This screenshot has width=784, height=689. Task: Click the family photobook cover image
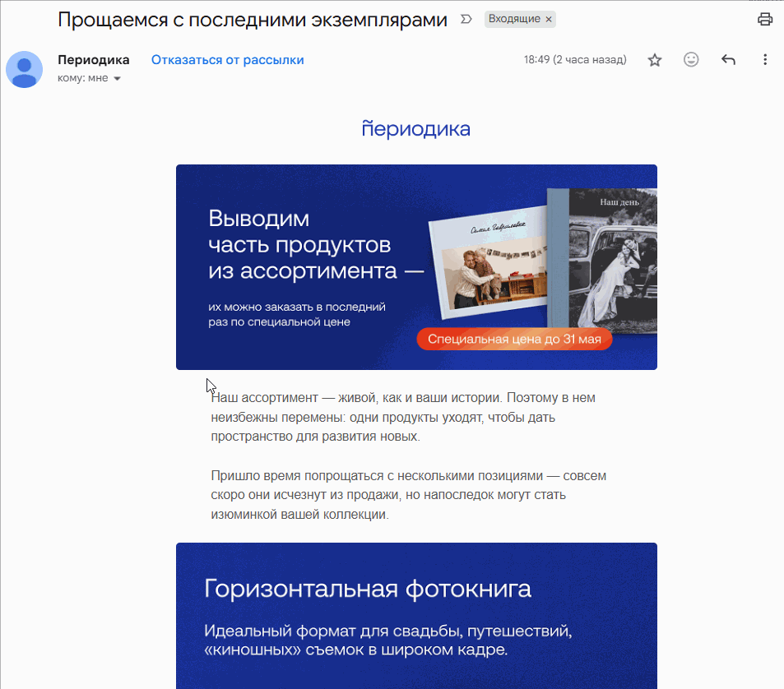coord(490,263)
